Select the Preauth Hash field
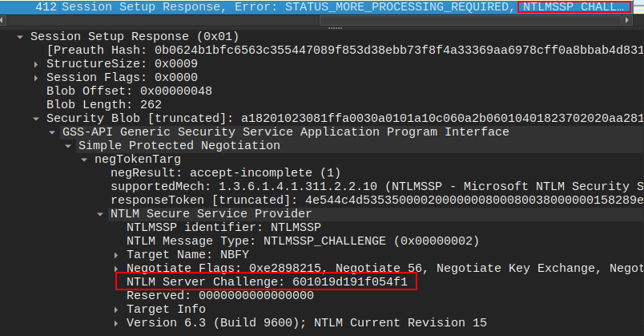The width and height of the screenshot is (644, 336). pos(320,50)
